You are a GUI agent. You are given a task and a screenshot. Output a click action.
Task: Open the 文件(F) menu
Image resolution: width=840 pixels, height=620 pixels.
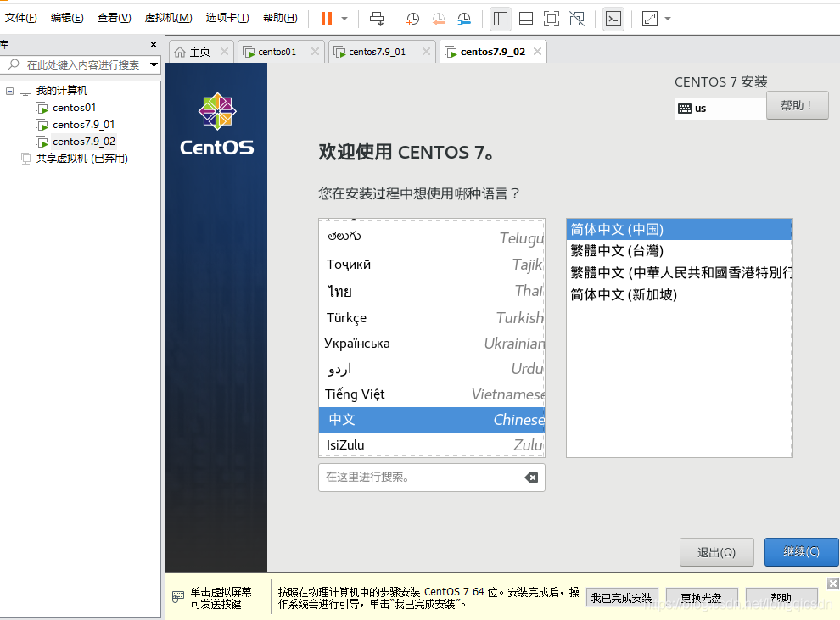[x=21, y=18]
